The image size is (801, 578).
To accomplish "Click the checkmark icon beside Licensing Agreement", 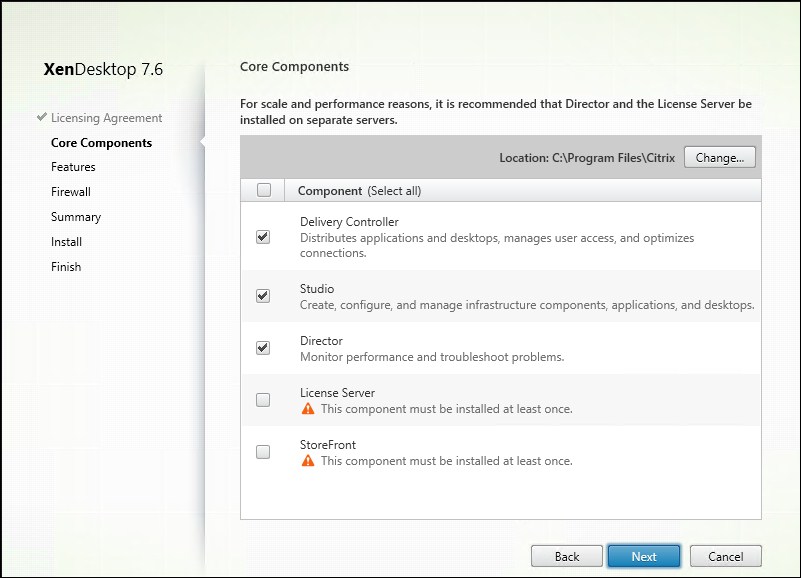I will pyautogui.click(x=42, y=117).
